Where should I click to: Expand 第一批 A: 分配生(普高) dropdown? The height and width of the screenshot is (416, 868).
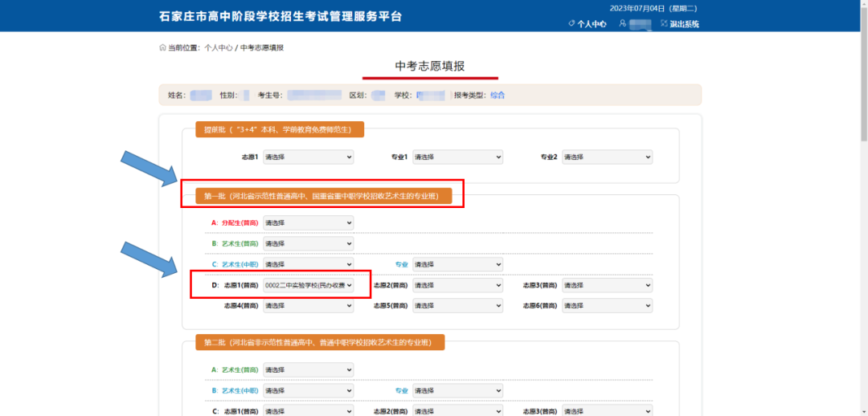click(309, 222)
